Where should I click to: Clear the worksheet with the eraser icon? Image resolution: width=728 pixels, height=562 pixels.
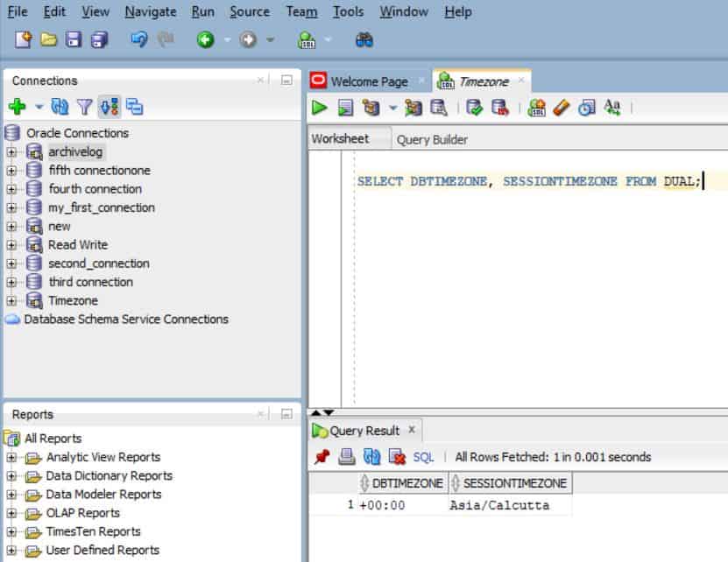coord(559,107)
